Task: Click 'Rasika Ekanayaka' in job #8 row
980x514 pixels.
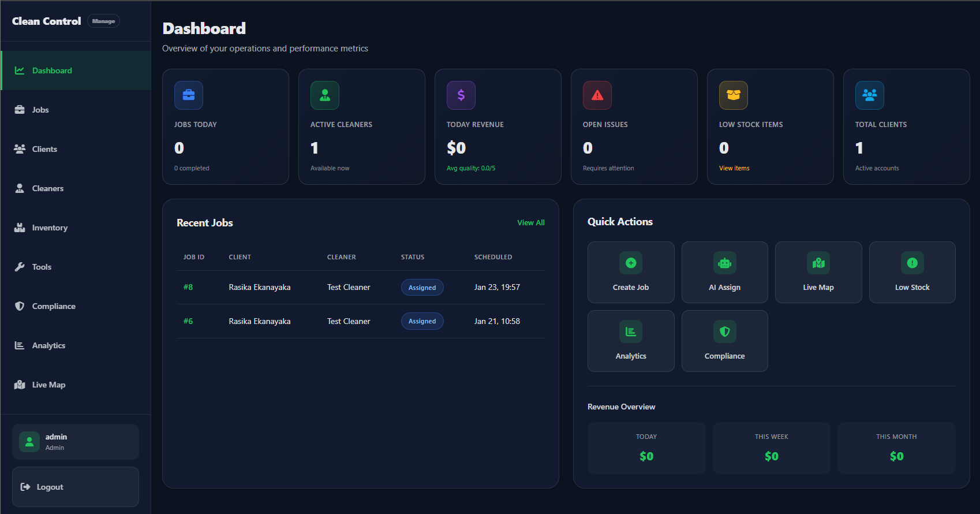Action: [260, 287]
